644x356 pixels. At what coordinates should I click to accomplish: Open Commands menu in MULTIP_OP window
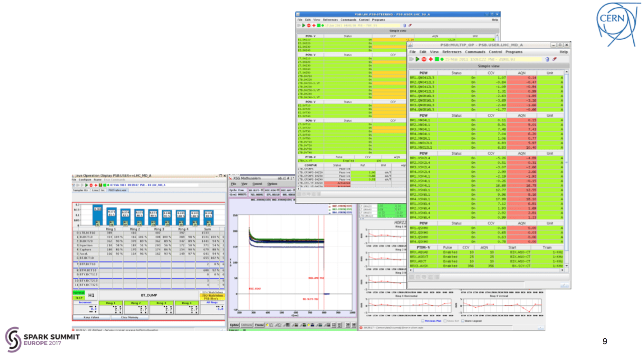click(x=475, y=52)
